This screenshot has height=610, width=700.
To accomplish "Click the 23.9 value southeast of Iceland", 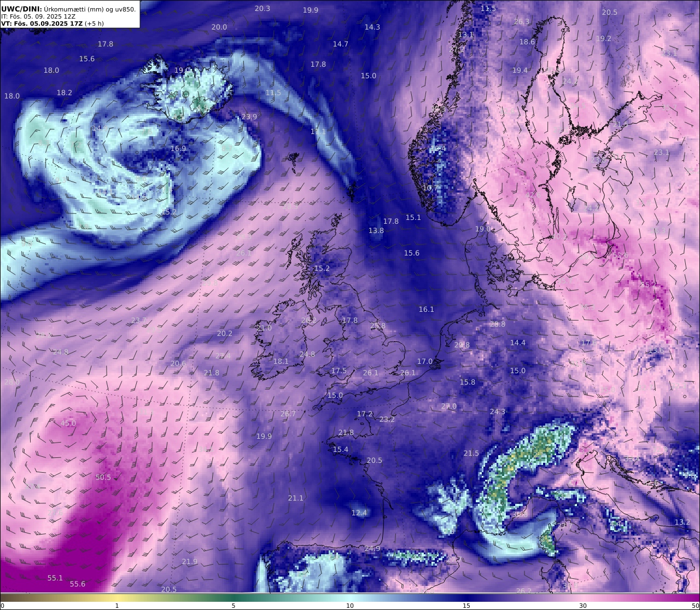I will pyautogui.click(x=249, y=117).
